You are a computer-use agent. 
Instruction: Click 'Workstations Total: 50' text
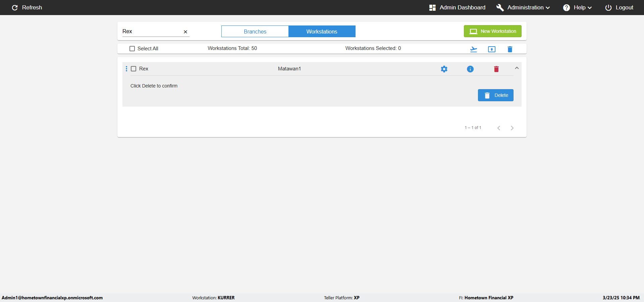(x=232, y=48)
